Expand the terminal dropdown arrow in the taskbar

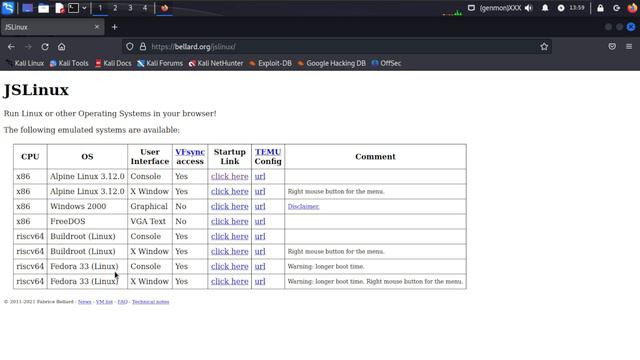coord(84,8)
